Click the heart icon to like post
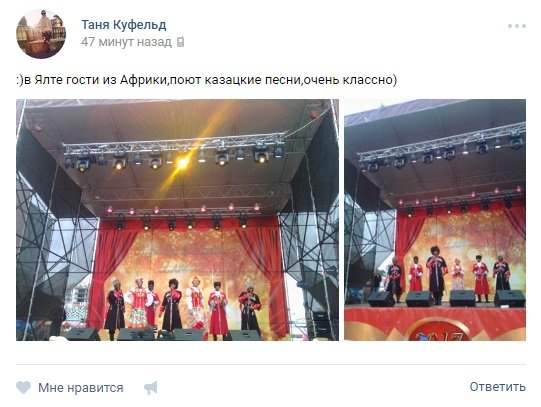 click(23, 388)
